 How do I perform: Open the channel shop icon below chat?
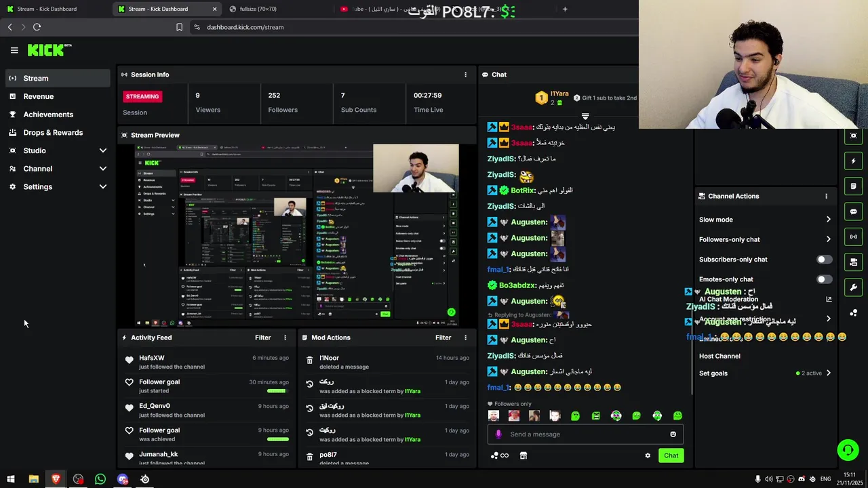tap(524, 455)
